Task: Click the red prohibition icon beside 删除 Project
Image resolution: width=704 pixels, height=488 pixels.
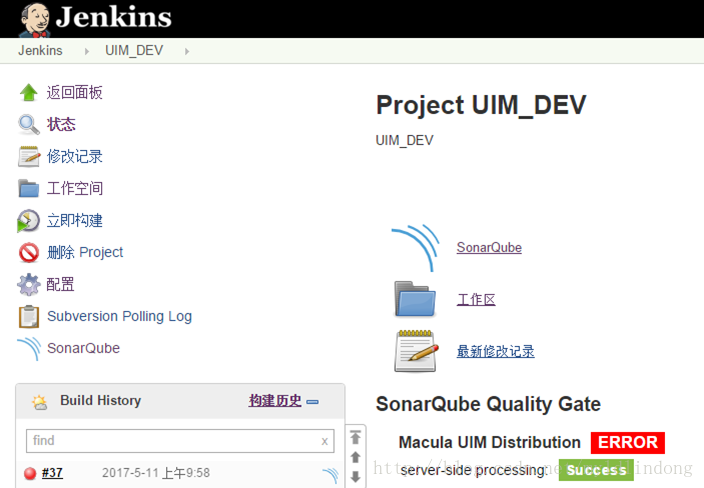Action: click(x=29, y=252)
